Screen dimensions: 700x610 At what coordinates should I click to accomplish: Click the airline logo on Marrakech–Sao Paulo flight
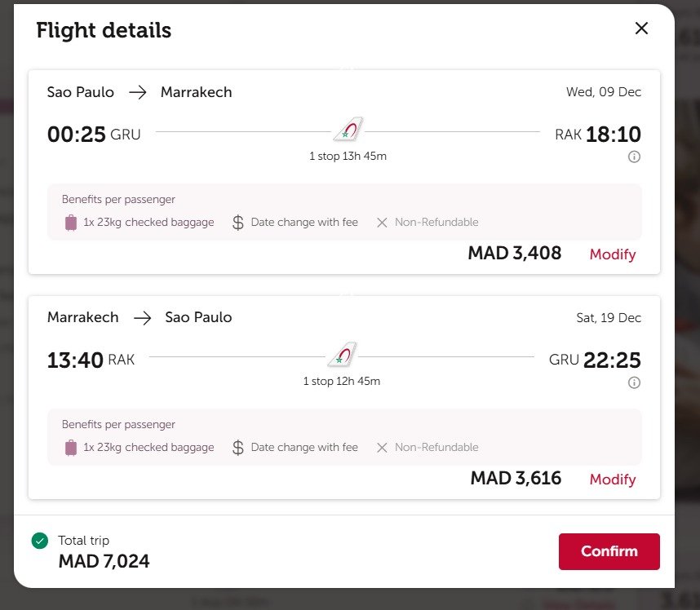coord(343,355)
